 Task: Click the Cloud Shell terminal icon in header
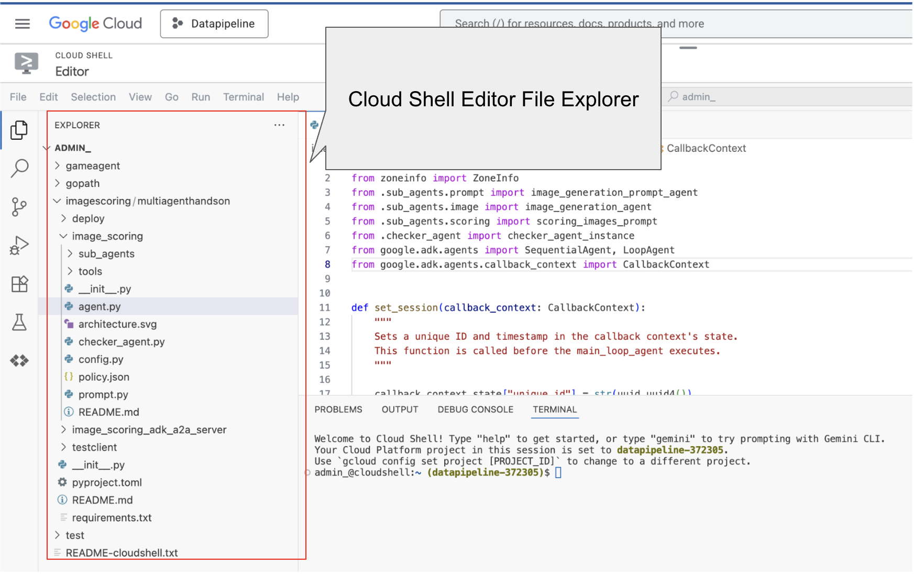point(26,63)
